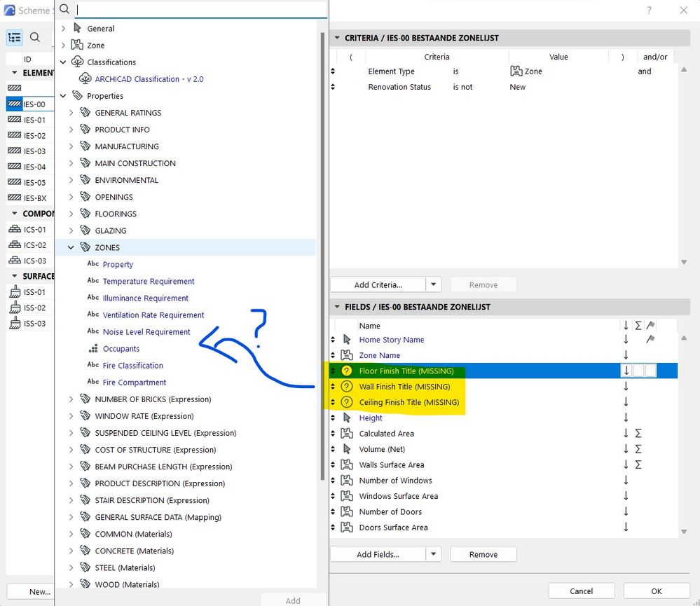Click the search magnifier icon above the field tree
The width and height of the screenshot is (700, 606).
(x=64, y=9)
